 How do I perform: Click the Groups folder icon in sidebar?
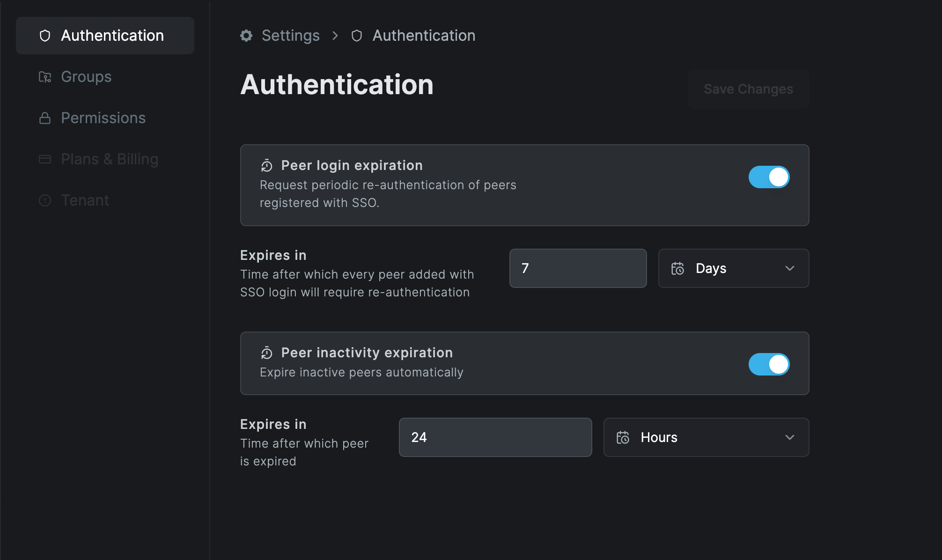45,77
